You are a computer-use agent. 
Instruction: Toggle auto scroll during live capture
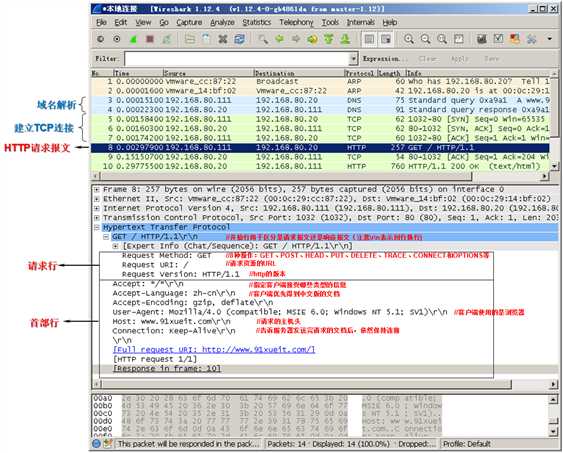(x=386, y=39)
